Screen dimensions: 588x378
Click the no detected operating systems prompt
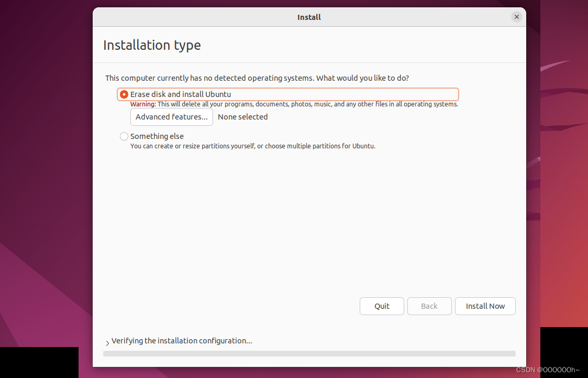point(257,78)
